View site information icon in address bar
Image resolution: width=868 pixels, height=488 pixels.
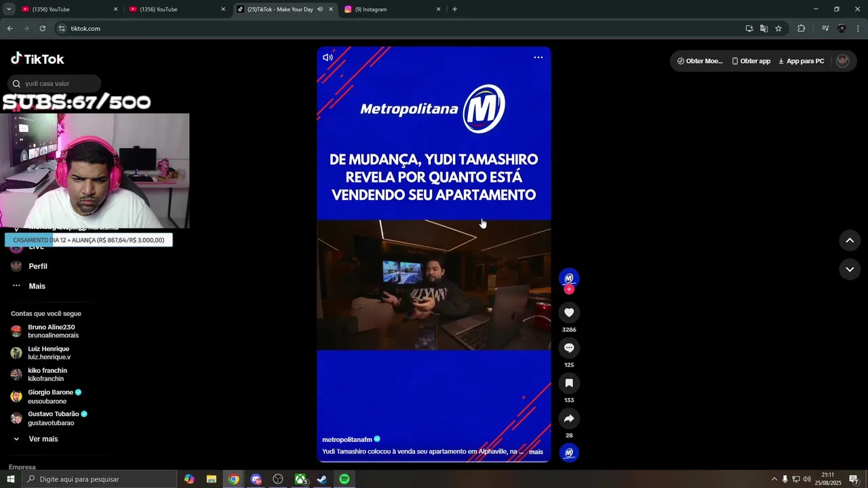coord(62,28)
